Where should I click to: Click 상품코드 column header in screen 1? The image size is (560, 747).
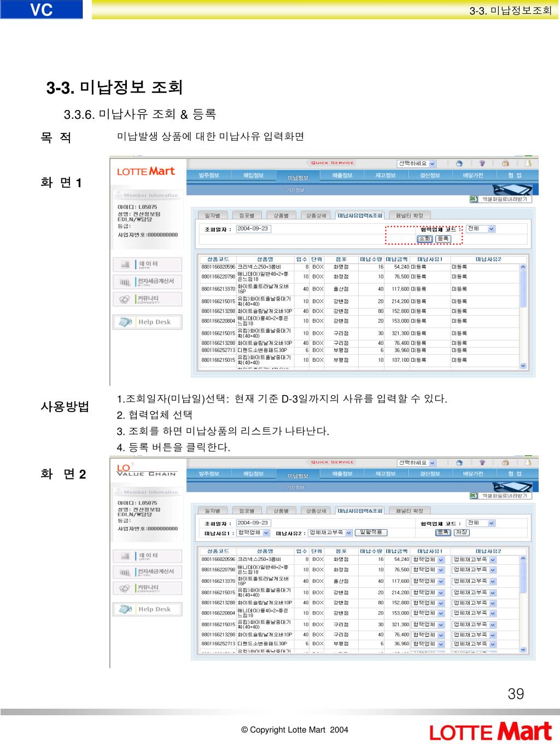click(218, 259)
